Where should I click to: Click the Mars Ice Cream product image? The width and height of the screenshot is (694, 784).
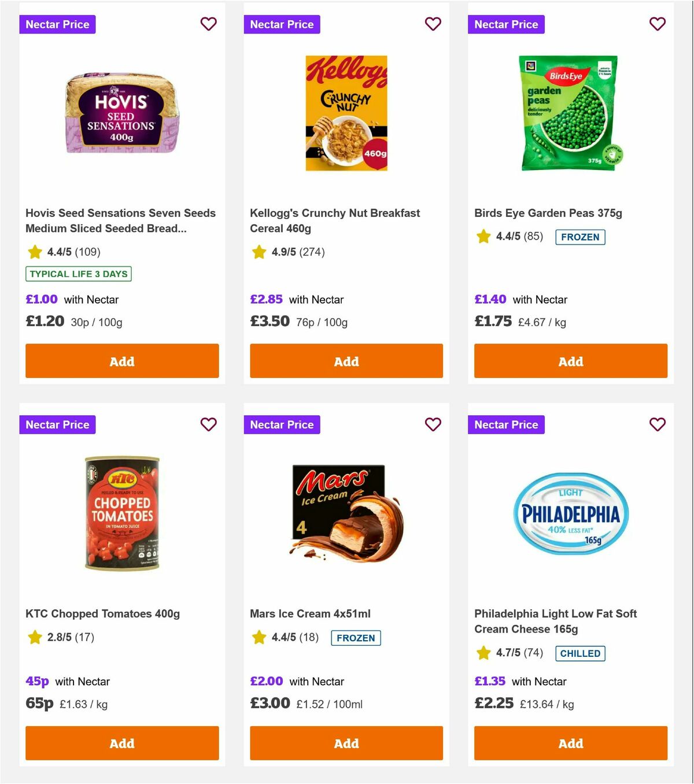[x=346, y=513]
